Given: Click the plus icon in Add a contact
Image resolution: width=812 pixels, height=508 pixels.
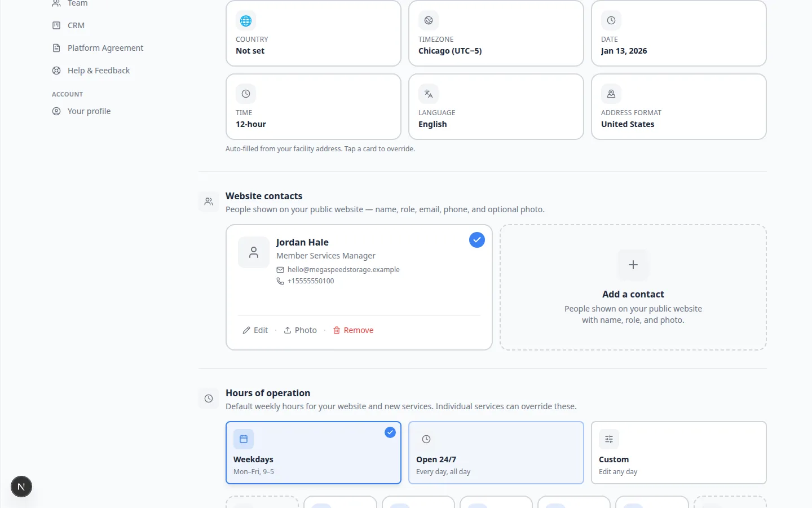Looking at the screenshot, I should coord(633,265).
